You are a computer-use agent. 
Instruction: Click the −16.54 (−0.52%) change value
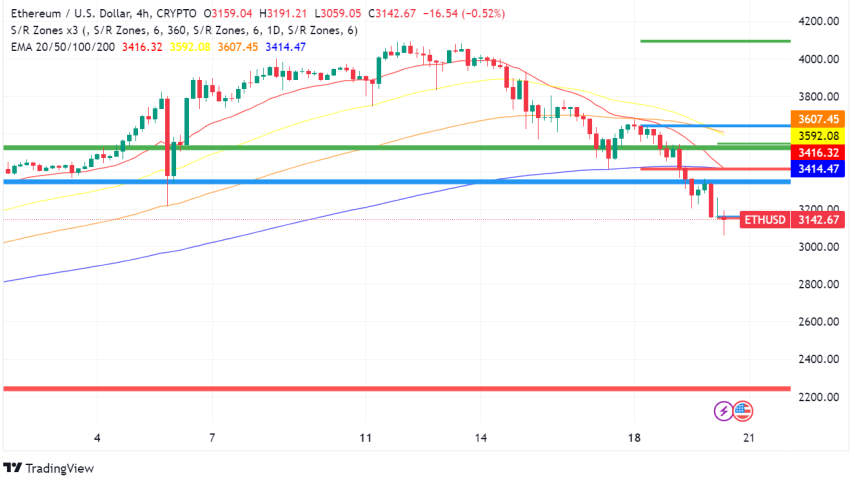464,13
